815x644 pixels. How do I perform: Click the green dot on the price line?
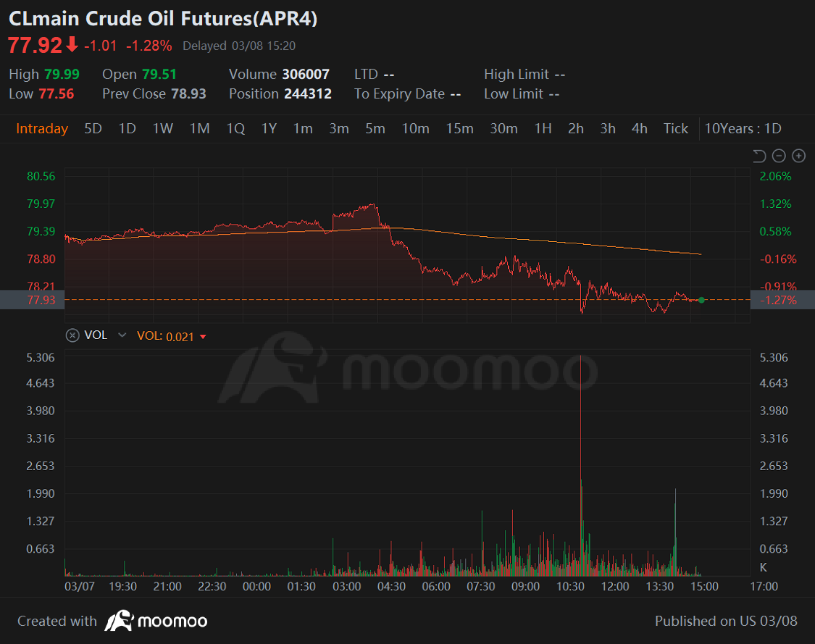701,299
